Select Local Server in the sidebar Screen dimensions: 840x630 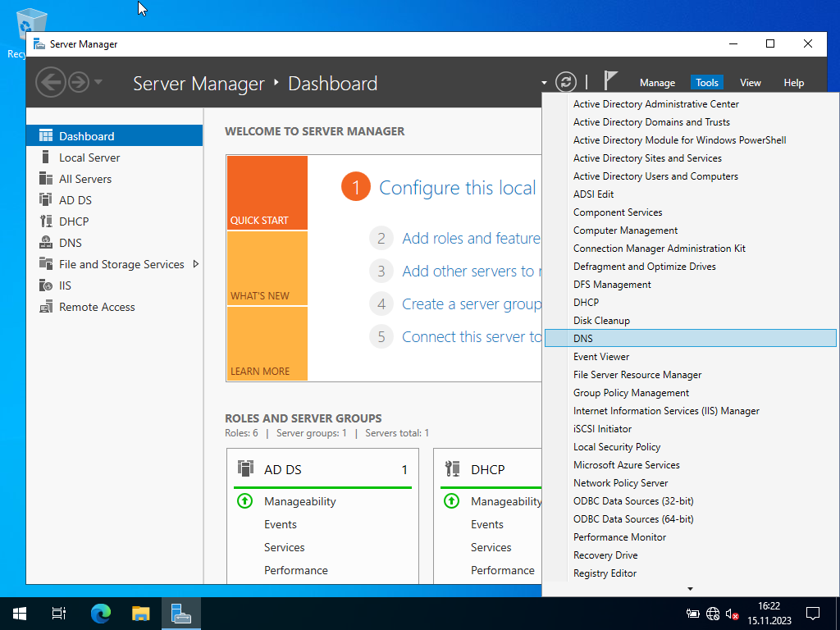click(115, 157)
